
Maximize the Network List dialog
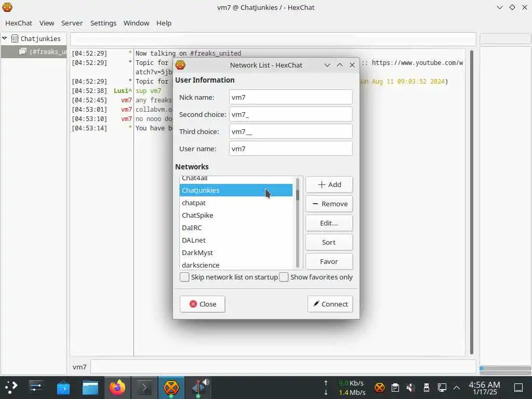click(x=340, y=65)
